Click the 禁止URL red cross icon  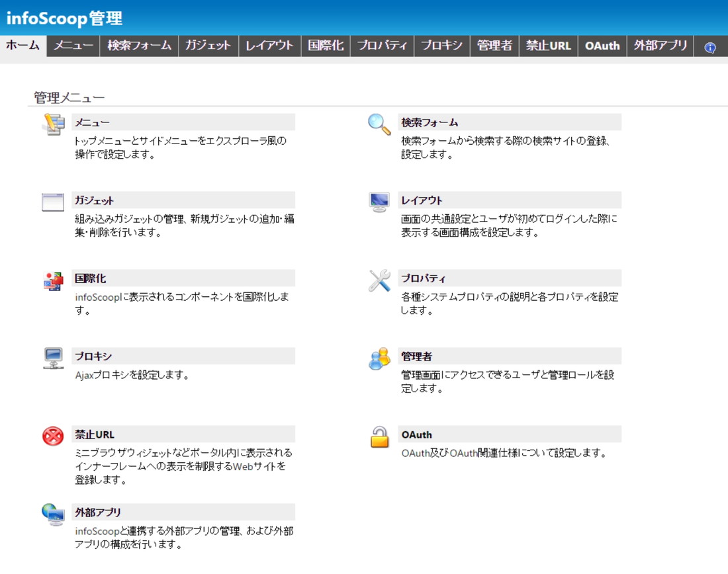tap(53, 436)
